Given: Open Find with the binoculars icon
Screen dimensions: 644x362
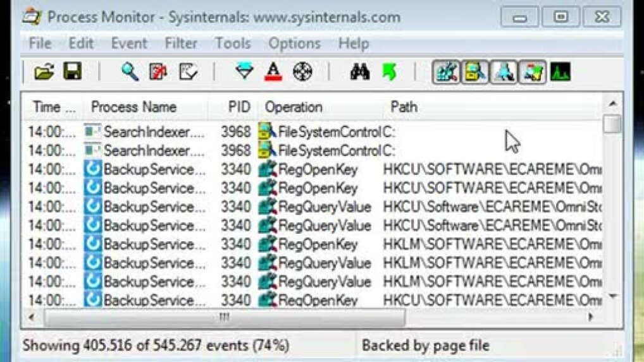Looking at the screenshot, I should click(x=360, y=72).
